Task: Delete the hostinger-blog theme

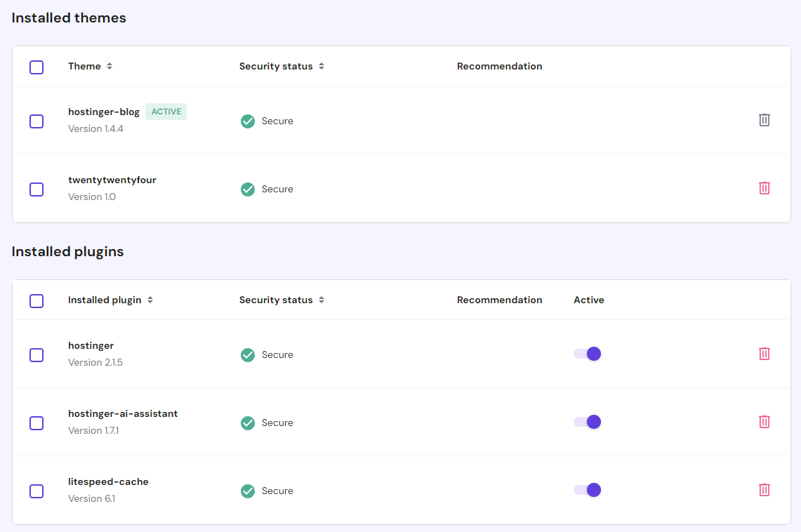Action: point(764,120)
